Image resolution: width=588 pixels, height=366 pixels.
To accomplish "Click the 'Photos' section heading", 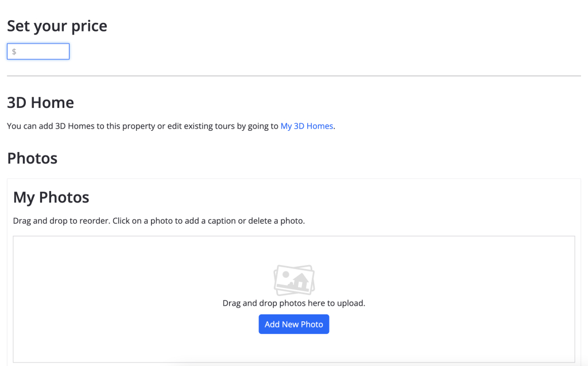I will (32, 158).
